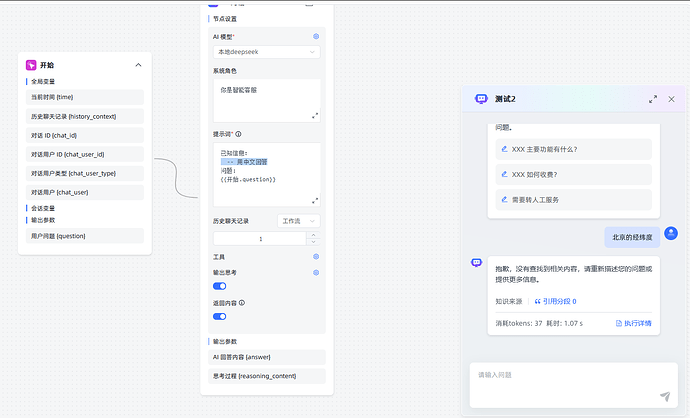Select 当前时间 {time} global variable
This screenshot has width=690, height=418.
85,97
